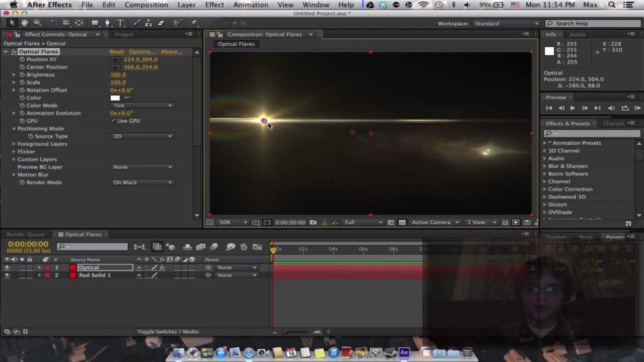Switch to Project tab
The width and height of the screenshot is (644, 362).
coord(124,35)
